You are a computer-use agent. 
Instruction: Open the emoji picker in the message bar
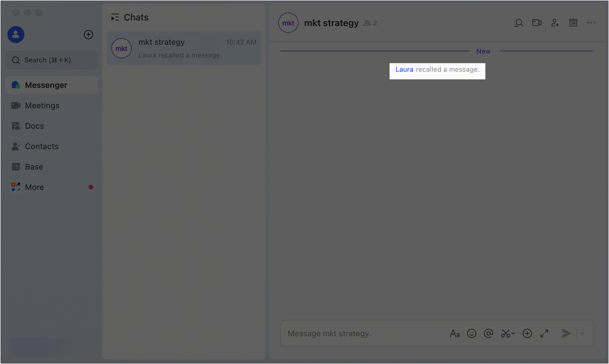471,333
